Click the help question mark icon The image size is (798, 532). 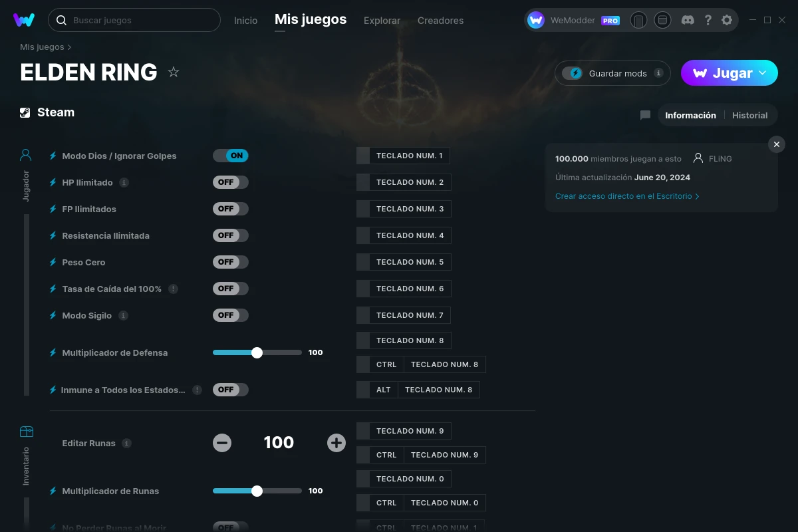point(708,20)
